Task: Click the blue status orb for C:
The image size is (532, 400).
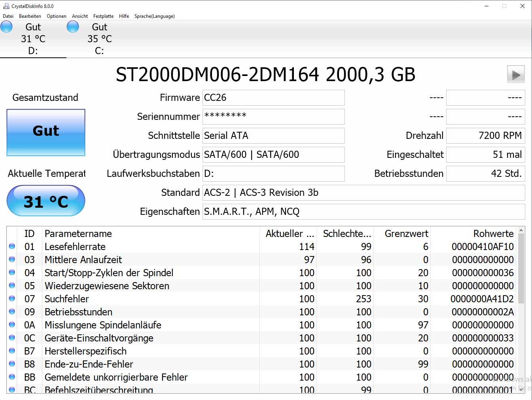Action: point(73,27)
